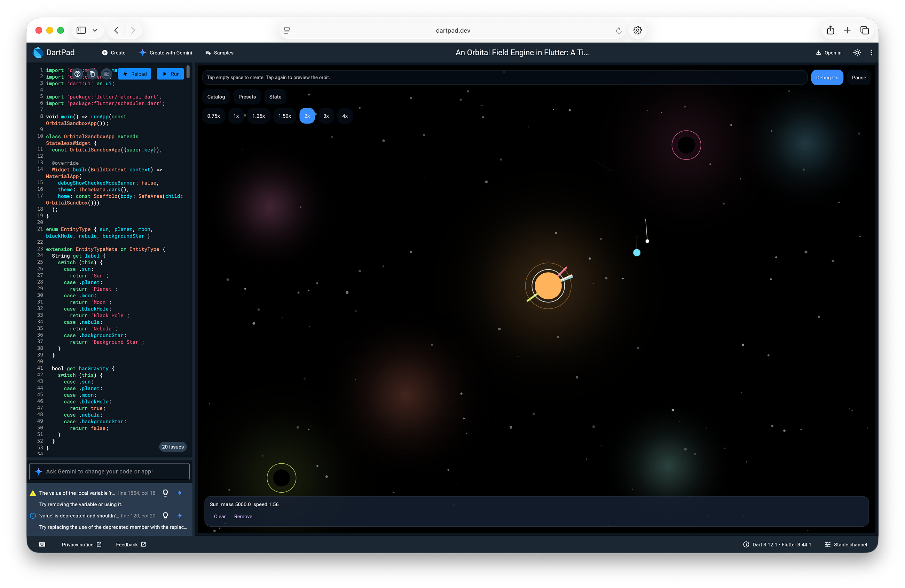Image resolution: width=905 pixels, height=588 pixels.
Task: Switch to Presets tab
Action: [247, 97]
